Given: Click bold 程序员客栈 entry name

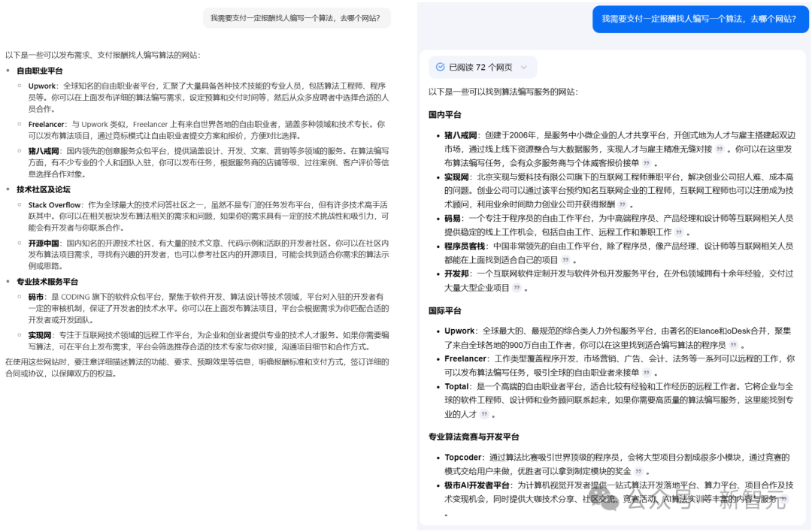Looking at the screenshot, I should (465, 246).
